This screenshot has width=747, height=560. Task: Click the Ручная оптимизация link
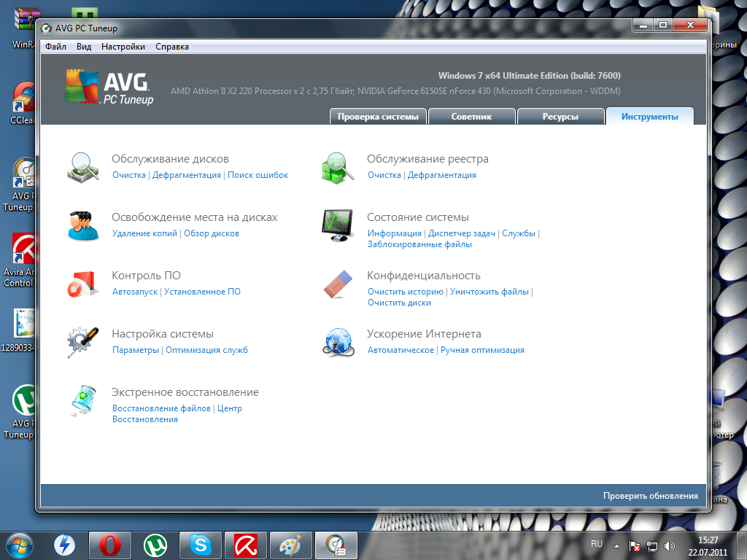[x=482, y=350]
